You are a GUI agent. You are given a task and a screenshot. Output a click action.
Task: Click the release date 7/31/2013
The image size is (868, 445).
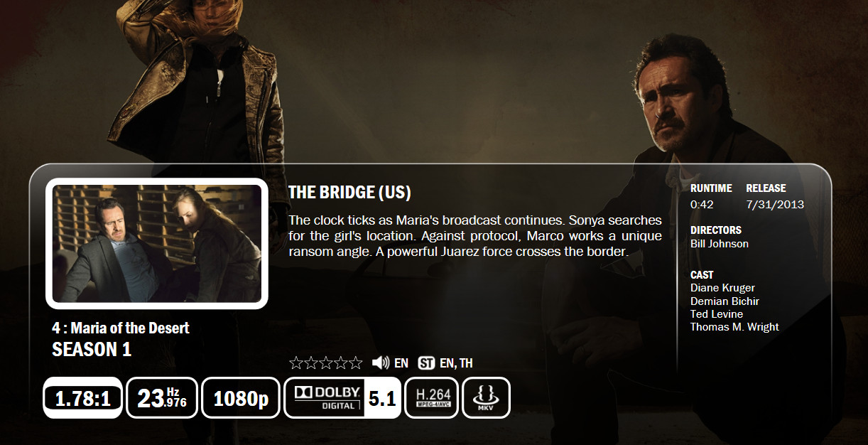pyautogui.click(x=775, y=205)
